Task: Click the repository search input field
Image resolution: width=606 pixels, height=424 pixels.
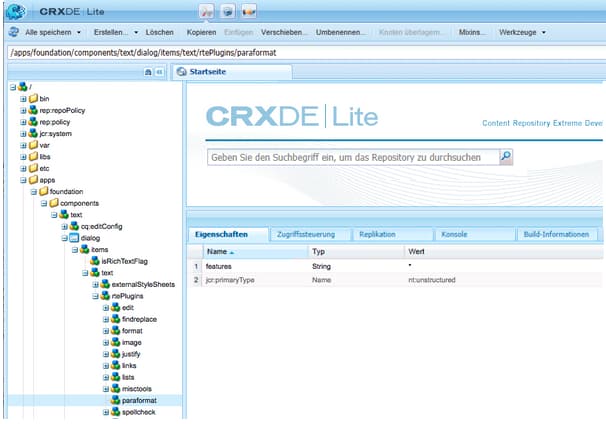Action: 353,157
